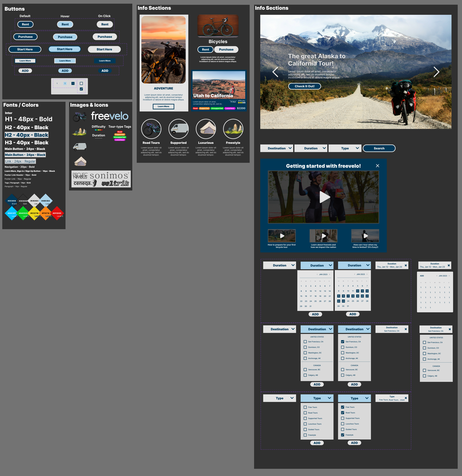The image size is (462, 476).
Task: Select the mountain icon in Images & Icons panel
Action: [79, 132]
